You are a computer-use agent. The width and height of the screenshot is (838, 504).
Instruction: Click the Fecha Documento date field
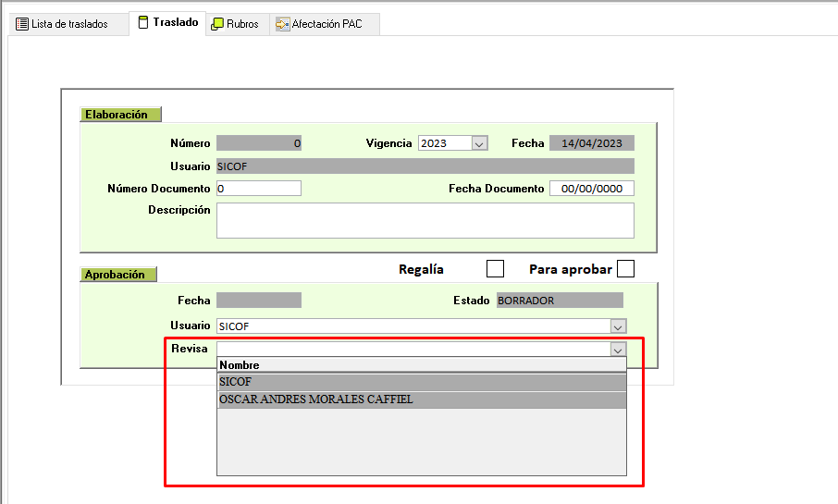click(x=592, y=189)
